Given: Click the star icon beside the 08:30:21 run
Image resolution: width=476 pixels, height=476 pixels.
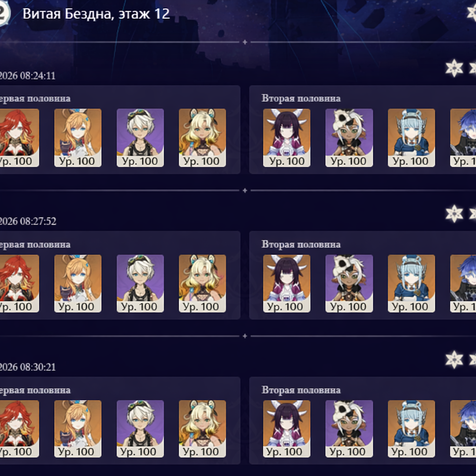Looking at the screenshot, I should [x=454, y=359].
